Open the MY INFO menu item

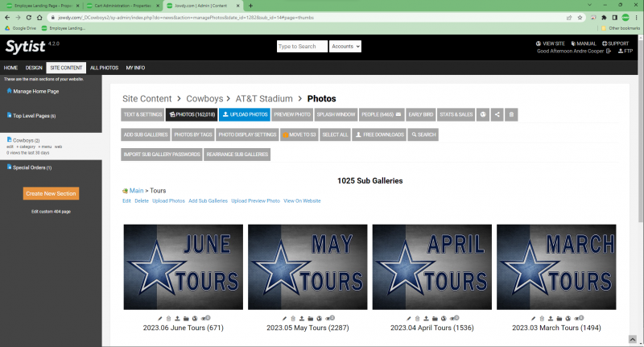point(135,68)
